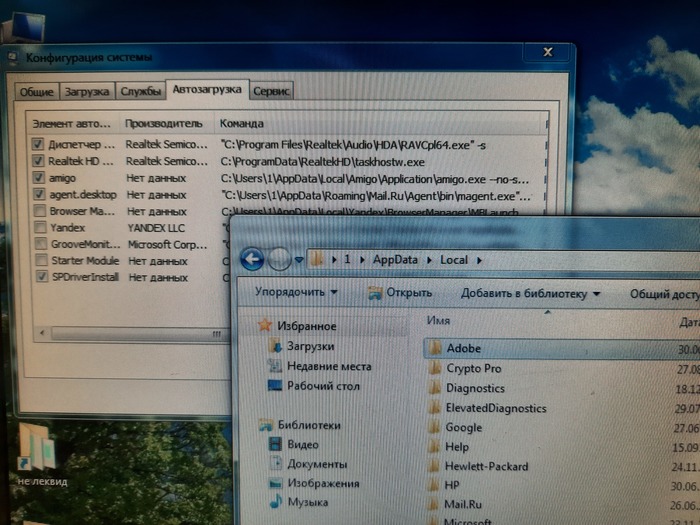Open the Документы library
The width and height of the screenshot is (700, 525).
pos(317,464)
